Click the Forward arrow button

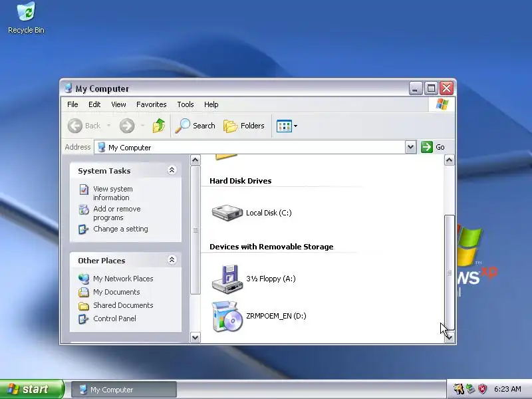click(x=127, y=126)
